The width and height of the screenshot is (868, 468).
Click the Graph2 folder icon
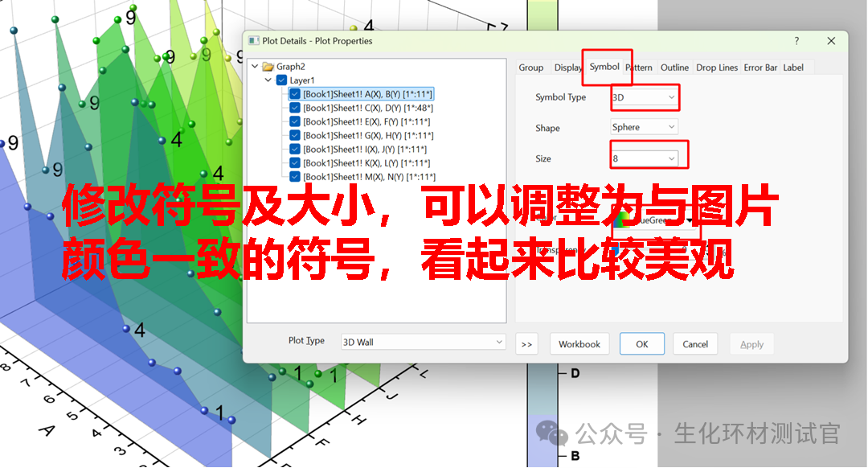268,67
